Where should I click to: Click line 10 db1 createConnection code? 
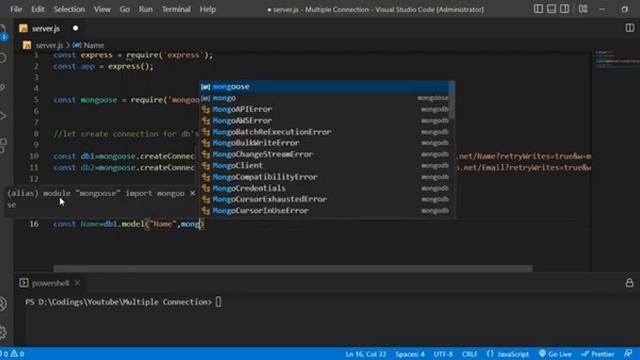124,156
